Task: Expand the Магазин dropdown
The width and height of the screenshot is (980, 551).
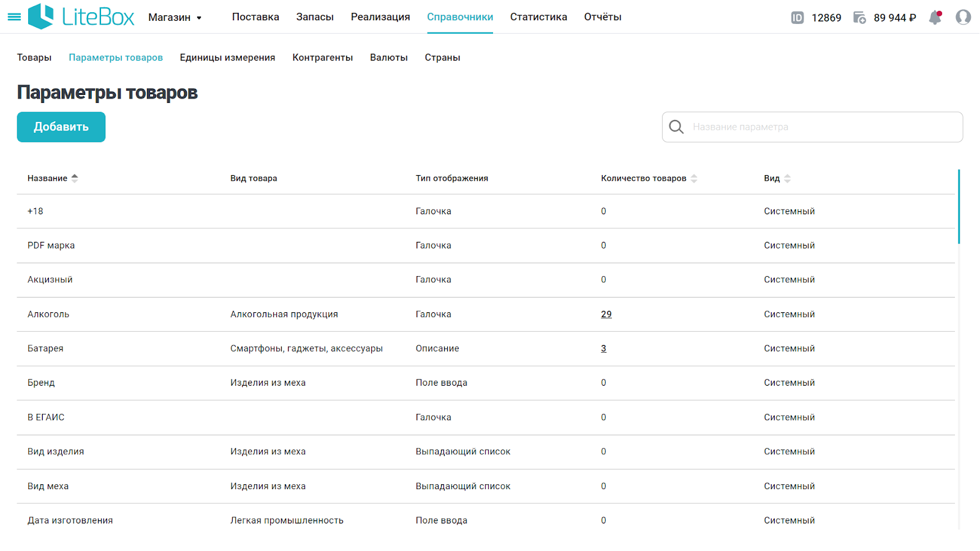Action: [x=175, y=18]
